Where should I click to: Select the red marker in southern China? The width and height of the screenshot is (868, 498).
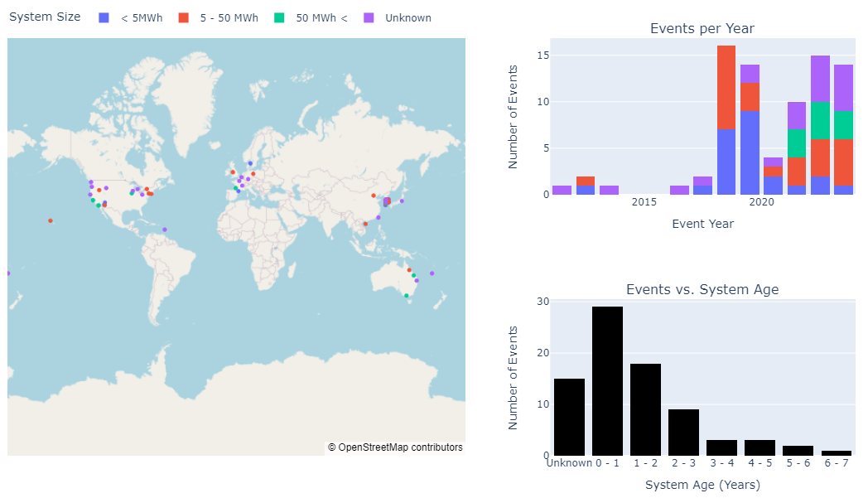pyautogui.click(x=365, y=224)
